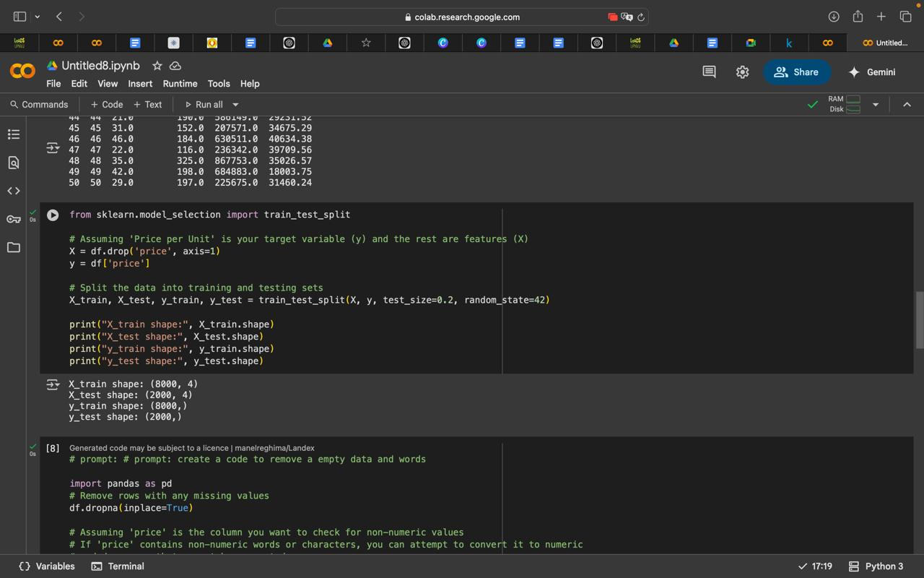Click the import pandas as pd line

click(120, 483)
